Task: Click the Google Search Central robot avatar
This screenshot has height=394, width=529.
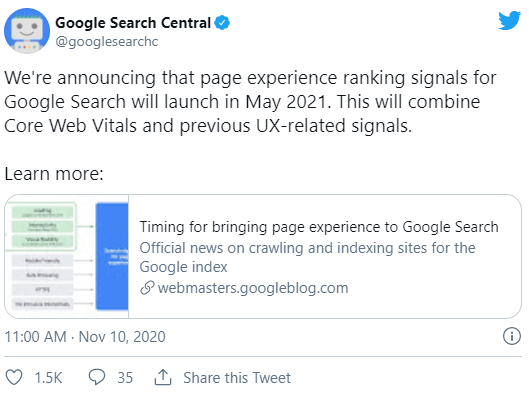Action: pyautogui.click(x=27, y=31)
